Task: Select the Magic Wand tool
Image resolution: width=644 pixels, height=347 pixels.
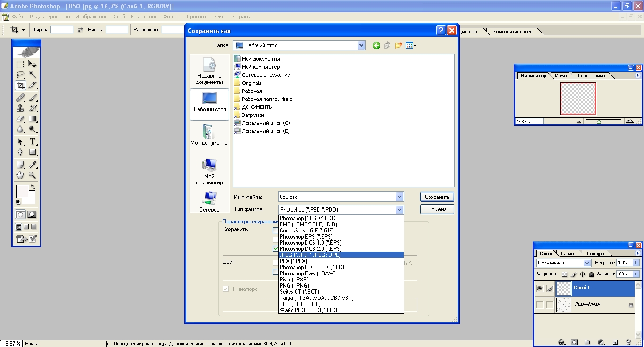Action: [x=33, y=74]
